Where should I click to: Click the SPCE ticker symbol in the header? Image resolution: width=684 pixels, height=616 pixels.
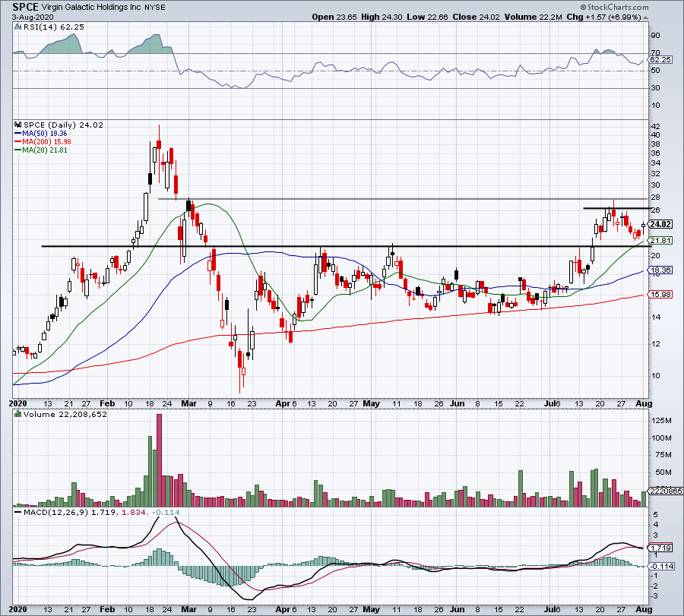tap(25, 7)
